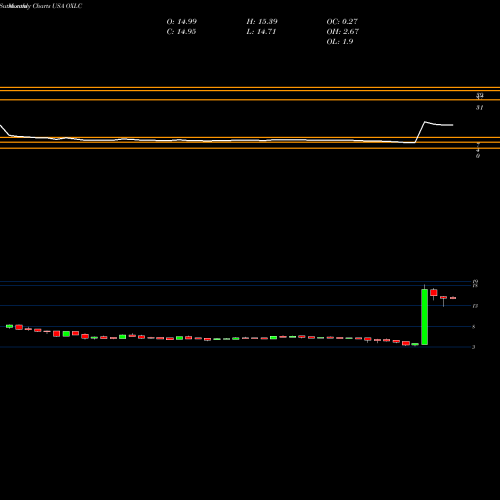
Task: Click the end of the white indicator line
Action: (453, 125)
